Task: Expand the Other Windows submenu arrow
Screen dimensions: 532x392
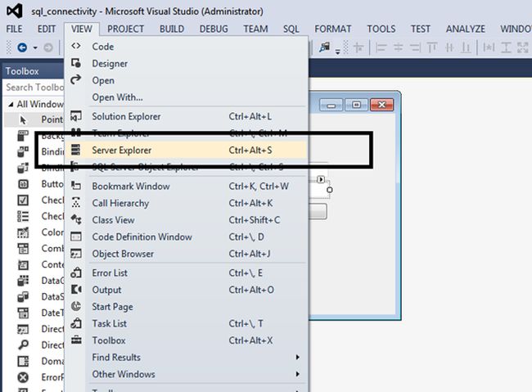Action: click(x=298, y=374)
